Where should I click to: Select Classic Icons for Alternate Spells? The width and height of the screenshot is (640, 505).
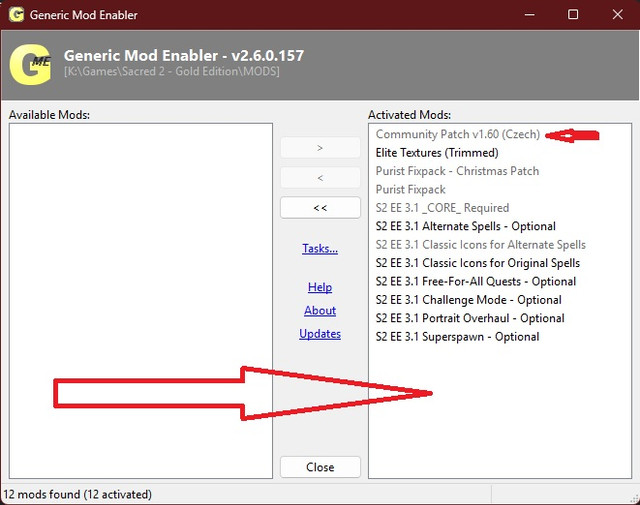pyautogui.click(x=480, y=245)
